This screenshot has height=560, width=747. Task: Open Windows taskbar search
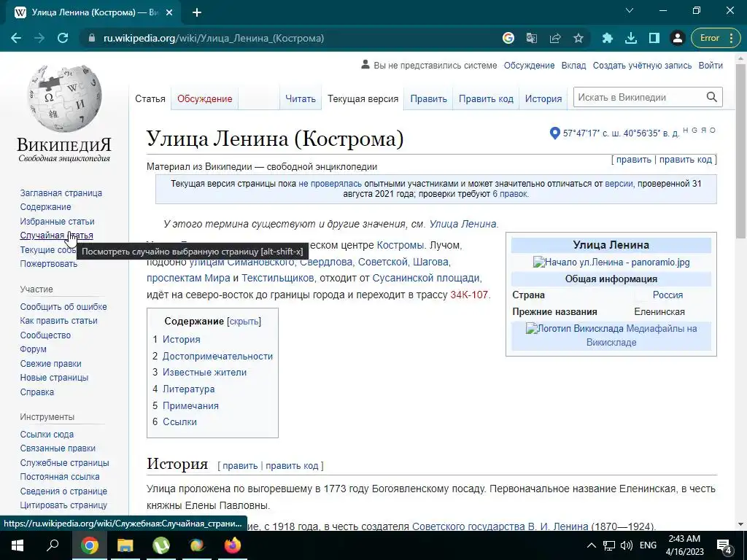pos(53,545)
